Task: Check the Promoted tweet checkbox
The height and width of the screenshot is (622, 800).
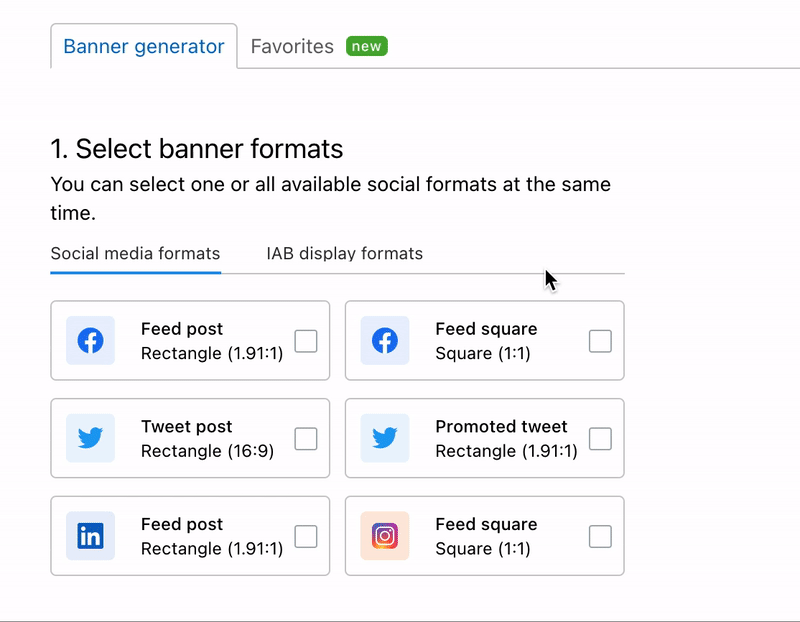Action: click(600, 438)
